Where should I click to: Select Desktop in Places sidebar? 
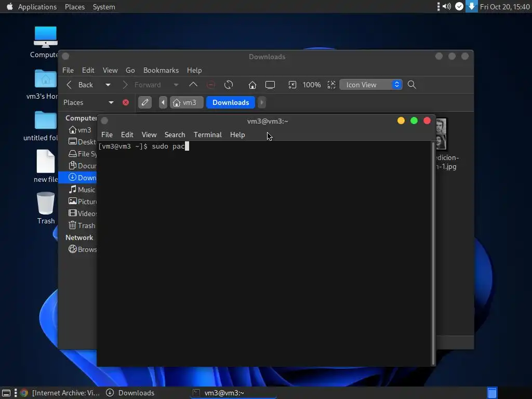coord(82,142)
